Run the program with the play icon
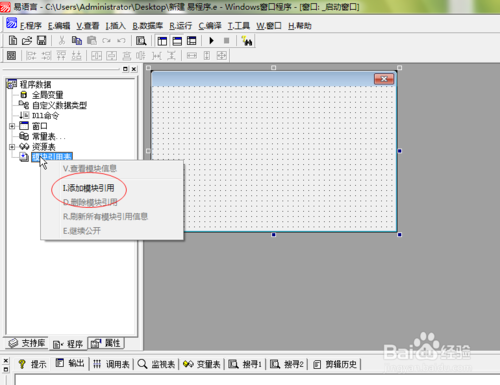Image resolution: width=500 pixels, height=385 pixels. [x=211, y=41]
